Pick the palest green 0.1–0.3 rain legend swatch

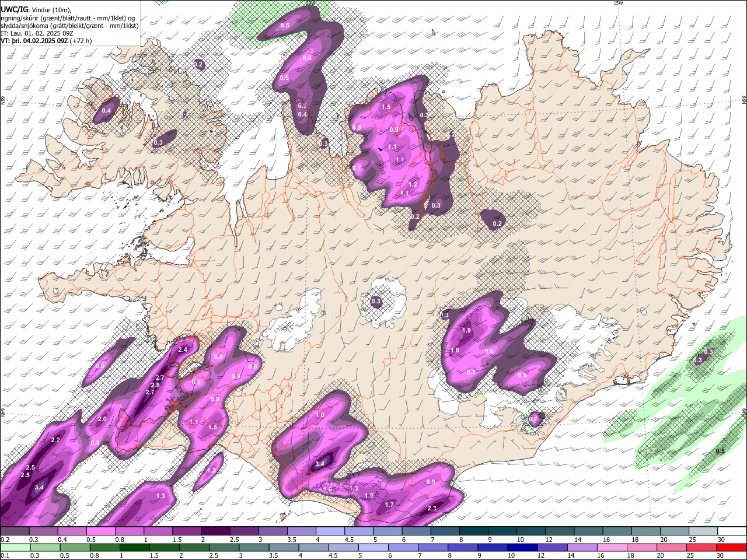pyautogui.click(x=15, y=547)
